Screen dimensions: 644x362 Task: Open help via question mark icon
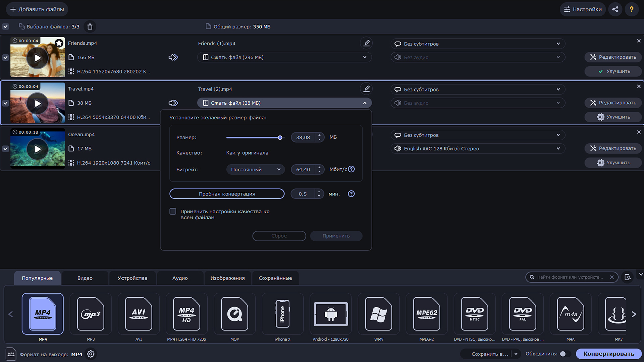click(632, 9)
